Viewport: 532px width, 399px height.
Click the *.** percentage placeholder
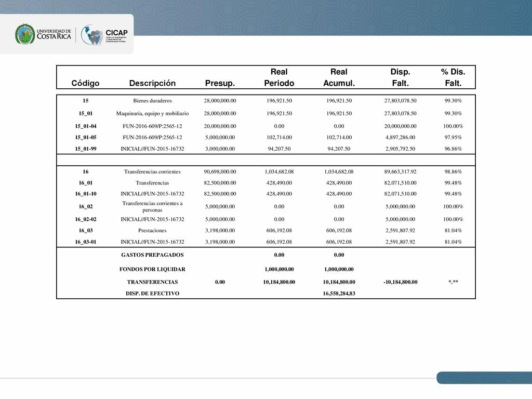click(453, 282)
